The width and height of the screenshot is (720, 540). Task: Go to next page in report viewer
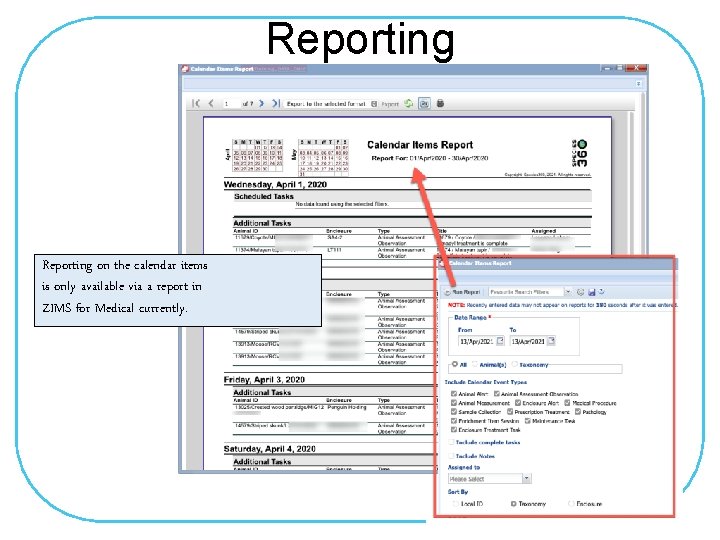pyautogui.click(x=261, y=104)
